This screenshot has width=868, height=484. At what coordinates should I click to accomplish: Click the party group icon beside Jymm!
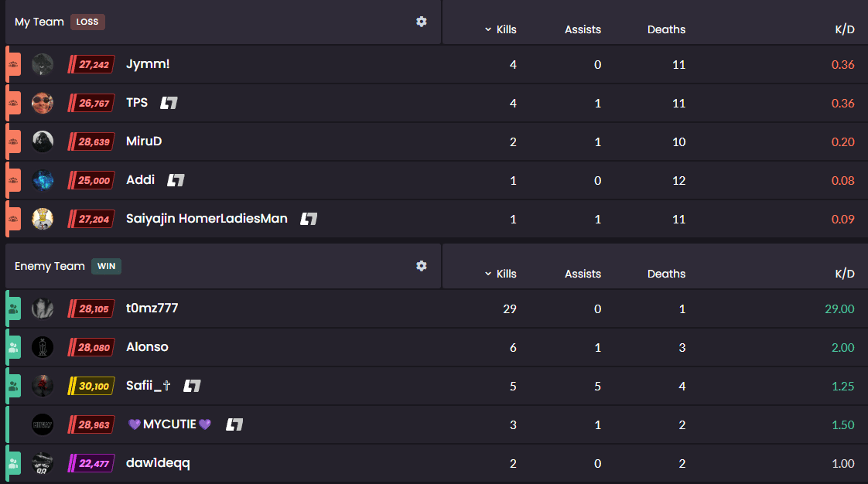[x=13, y=64]
